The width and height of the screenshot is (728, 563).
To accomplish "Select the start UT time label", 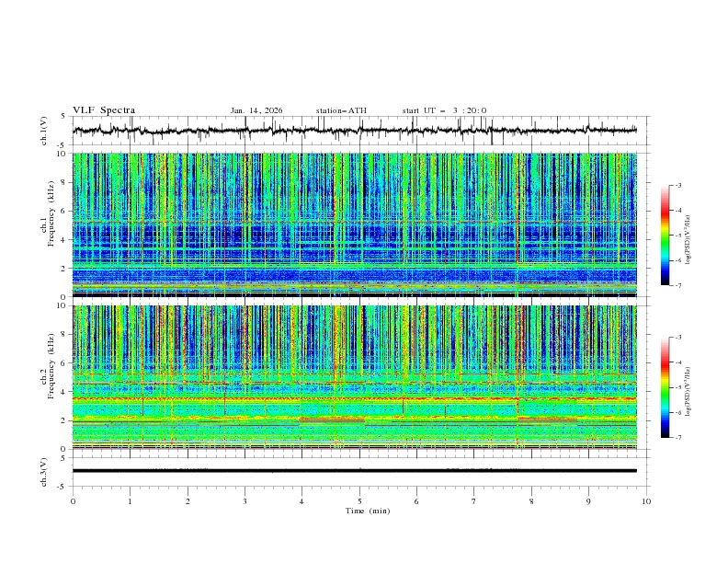I will pos(445,110).
